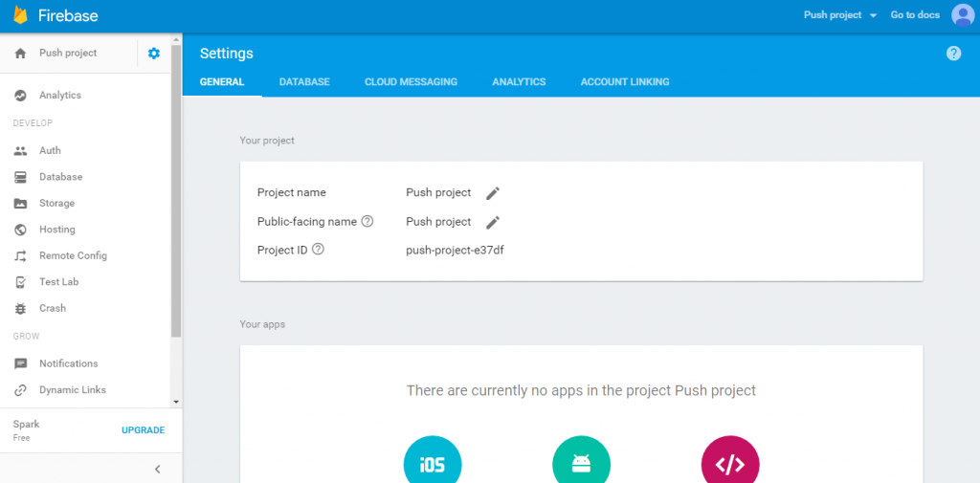Open the help question mark in Settings header
Image resolution: width=980 pixels, height=483 pixels.
pos(953,54)
